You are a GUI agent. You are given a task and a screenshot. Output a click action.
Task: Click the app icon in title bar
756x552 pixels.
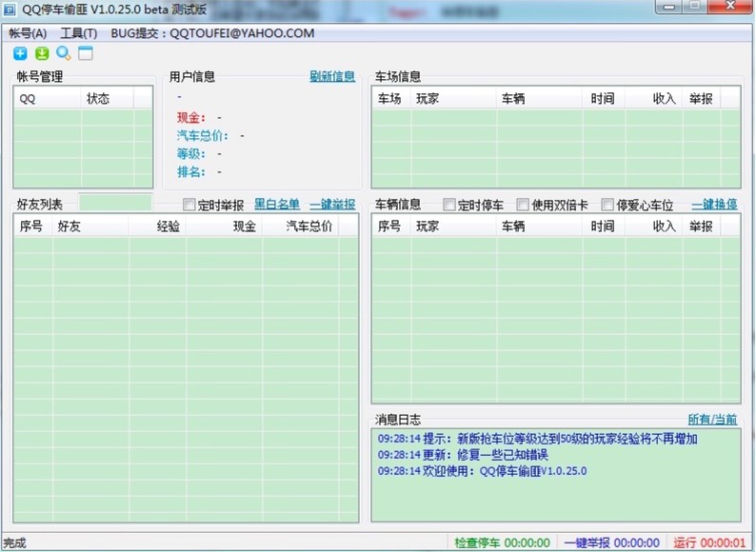tap(10, 9)
